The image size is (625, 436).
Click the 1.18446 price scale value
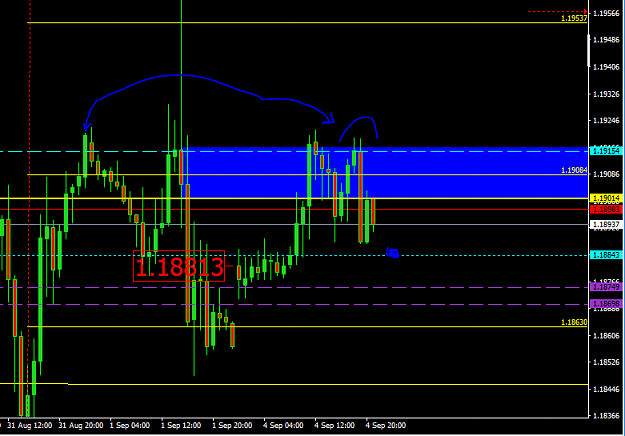(x=607, y=389)
